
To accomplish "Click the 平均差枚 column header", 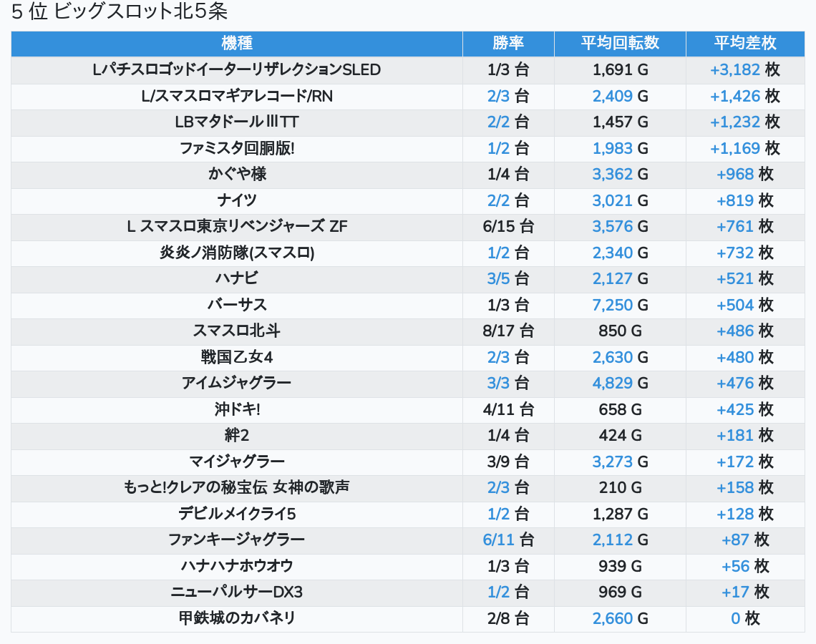I will 745,43.
